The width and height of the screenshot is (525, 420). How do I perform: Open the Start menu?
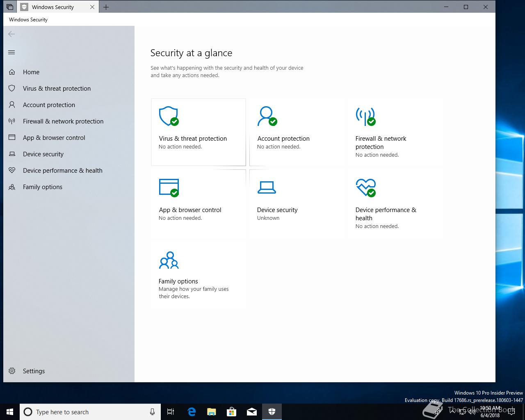(10, 412)
